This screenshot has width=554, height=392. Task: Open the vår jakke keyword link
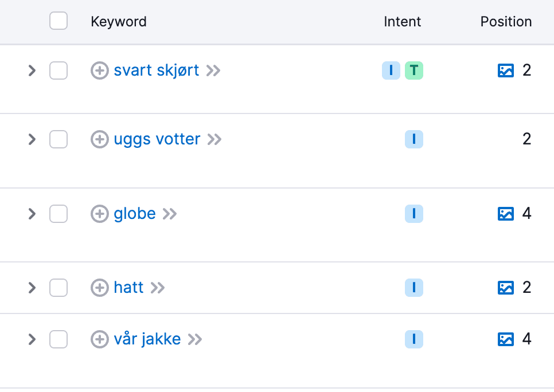[147, 339]
